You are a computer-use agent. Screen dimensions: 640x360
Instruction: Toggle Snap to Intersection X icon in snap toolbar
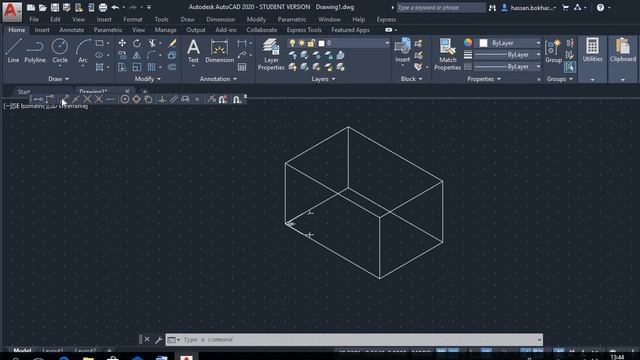(87, 99)
